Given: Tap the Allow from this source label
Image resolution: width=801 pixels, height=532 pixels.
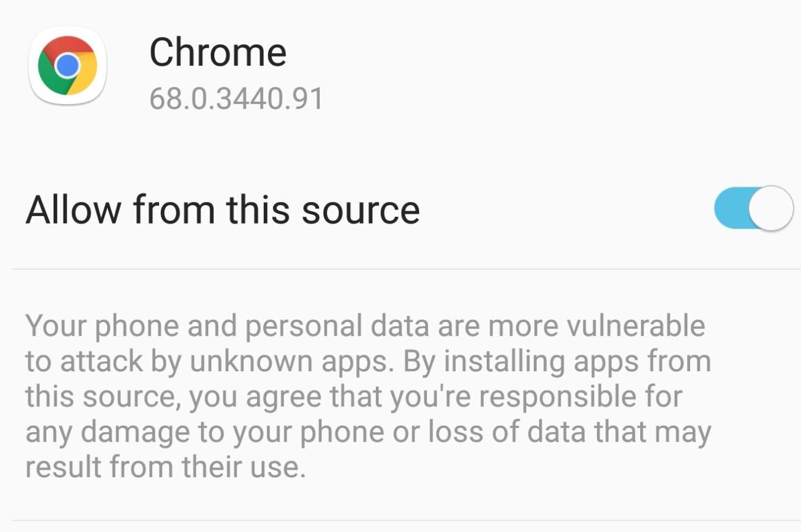Looking at the screenshot, I should [x=222, y=209].
